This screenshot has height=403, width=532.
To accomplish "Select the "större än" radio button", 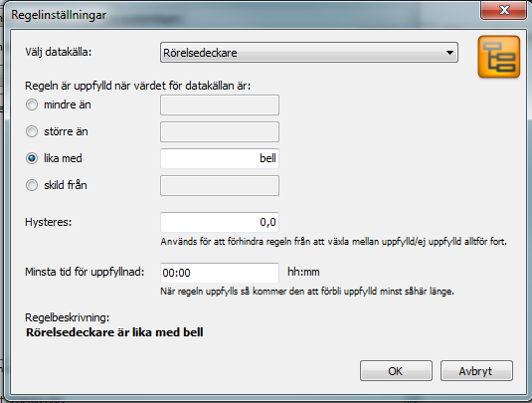I will point(32,131).
